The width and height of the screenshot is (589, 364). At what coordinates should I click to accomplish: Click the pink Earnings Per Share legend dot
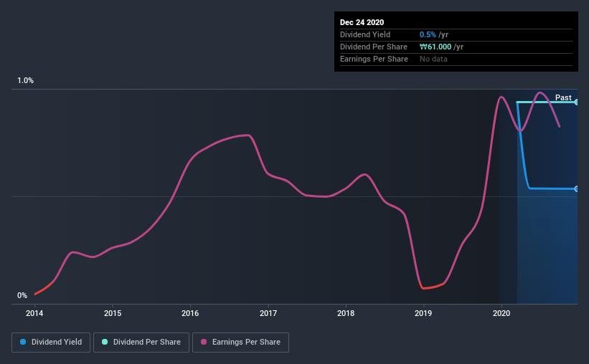[x=204, y=342]
